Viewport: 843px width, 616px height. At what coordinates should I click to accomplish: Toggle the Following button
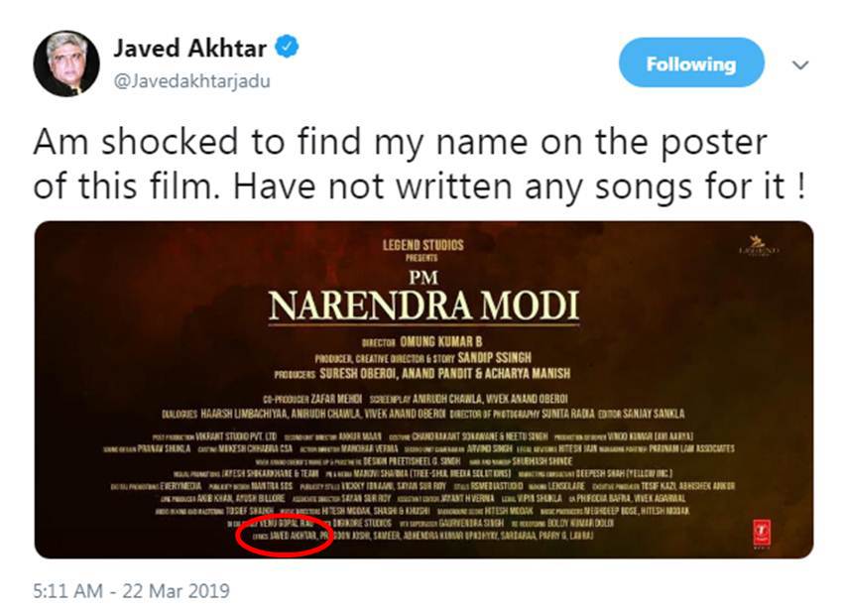click(690, 64)
